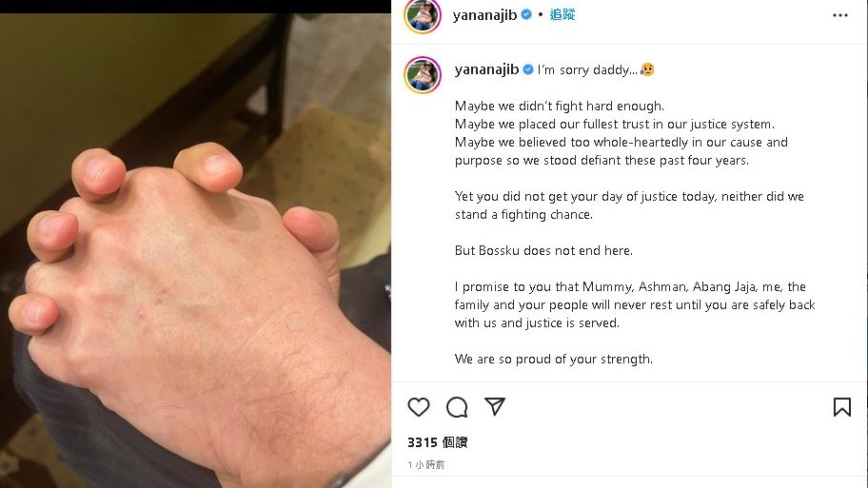The width and height of the screenshot is (868, 488).
Task: Open the three-dot more options menu
Action: coord(840,15)
